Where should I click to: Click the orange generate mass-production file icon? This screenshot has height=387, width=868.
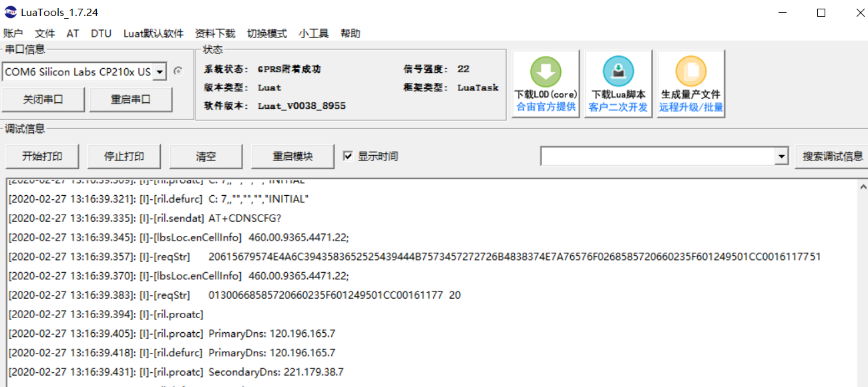[691, 72]
